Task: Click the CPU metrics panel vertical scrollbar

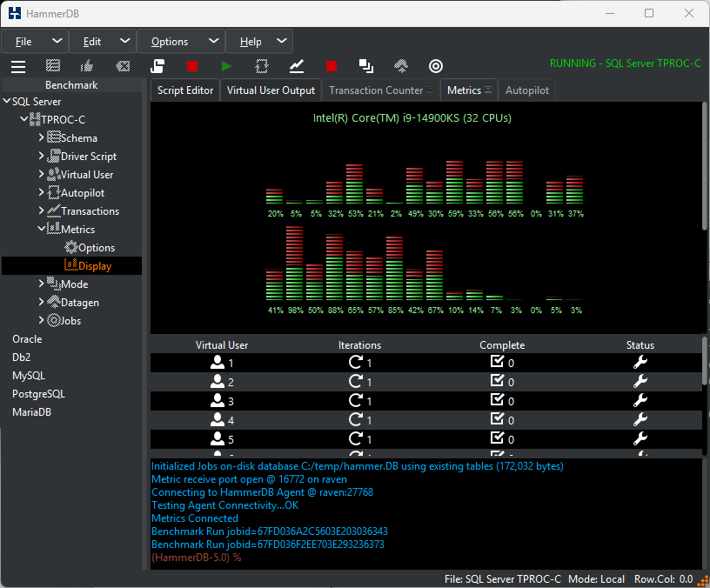Action: pos(705,165)
